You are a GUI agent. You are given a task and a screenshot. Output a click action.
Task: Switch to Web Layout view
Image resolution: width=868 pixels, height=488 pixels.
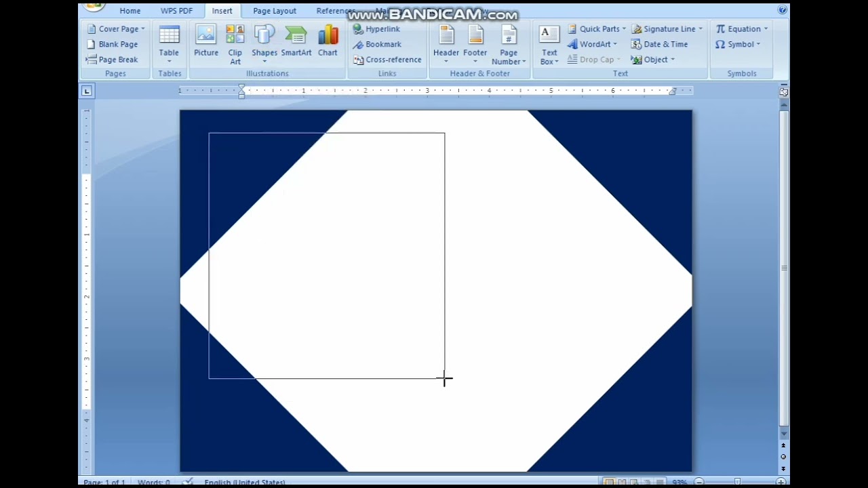coord(635,483)
